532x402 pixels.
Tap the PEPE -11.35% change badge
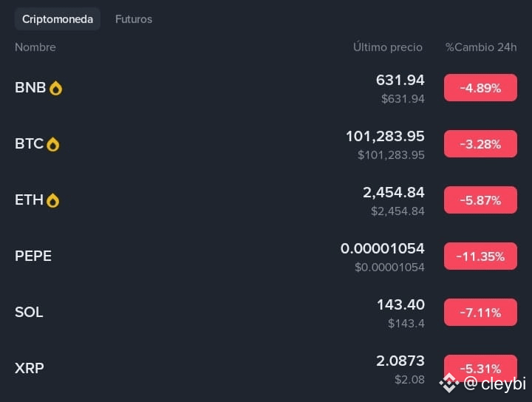click(480, 256)
